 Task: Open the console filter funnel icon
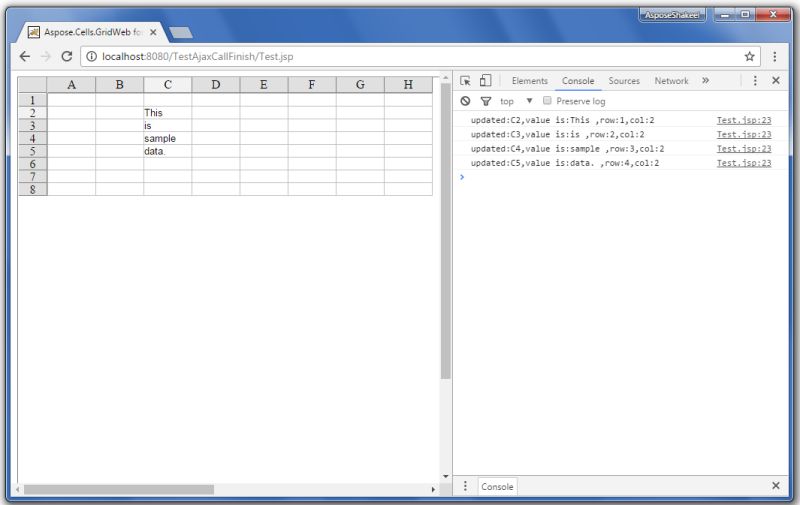pyautogui.click(x=486, y=101)
